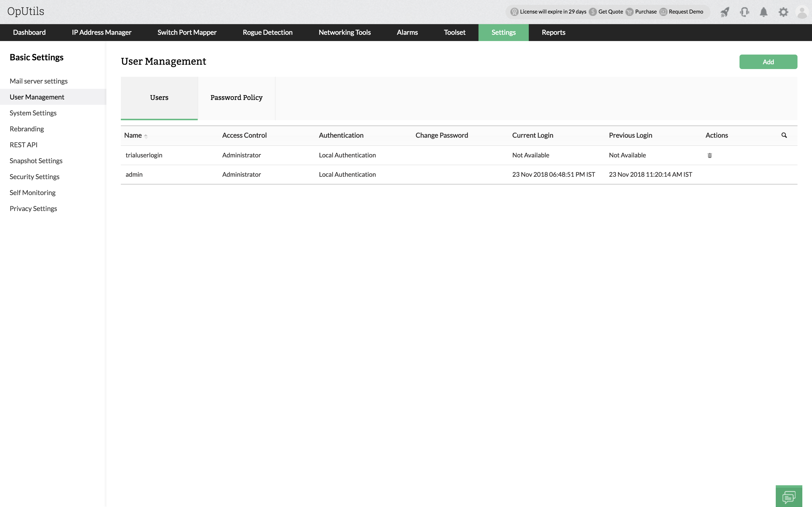Click the Get Quote link
The height and width of the screenshot is (507, 812).
pos(610,12)
